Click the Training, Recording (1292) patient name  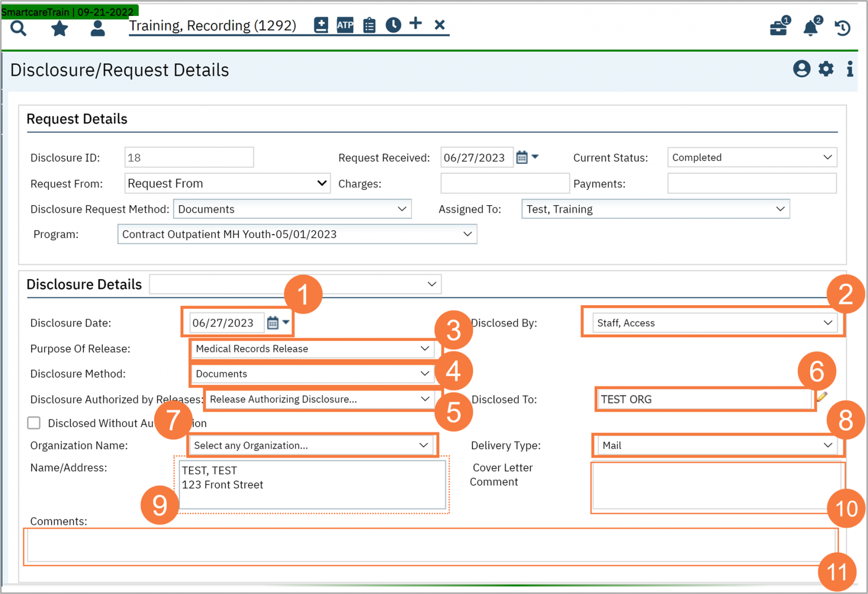pos(214,25)
